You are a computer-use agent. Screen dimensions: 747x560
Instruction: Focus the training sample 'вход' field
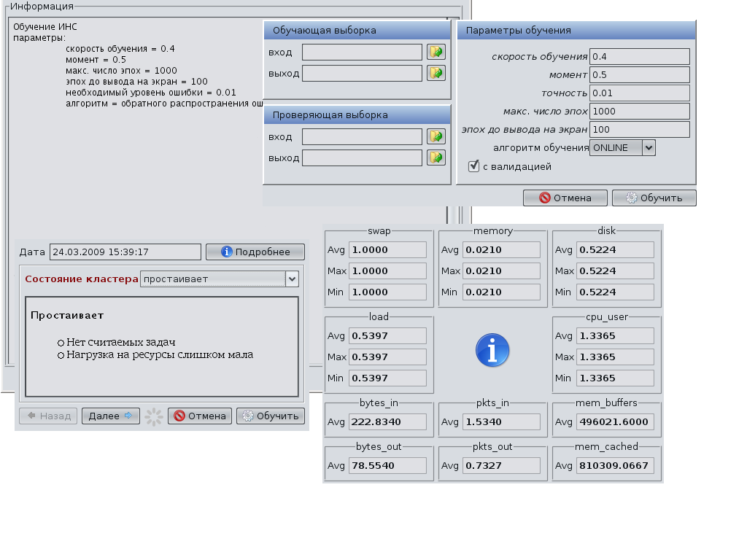pos(362,52)
